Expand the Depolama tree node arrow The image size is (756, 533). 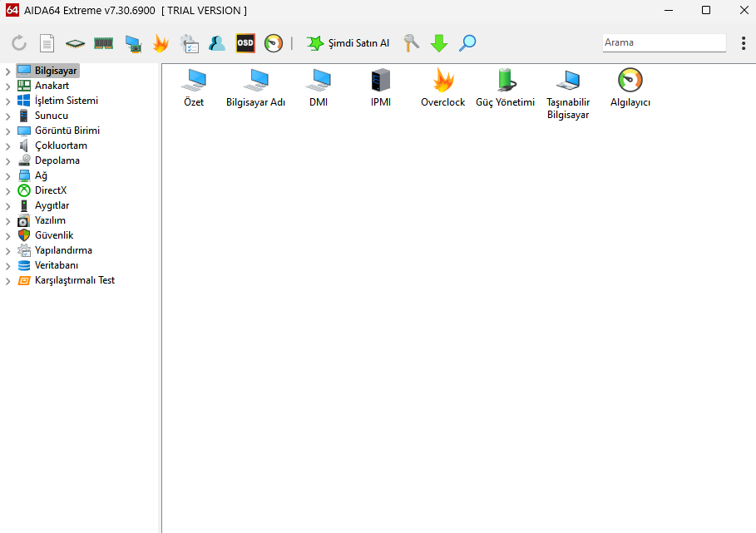(8, 161)
